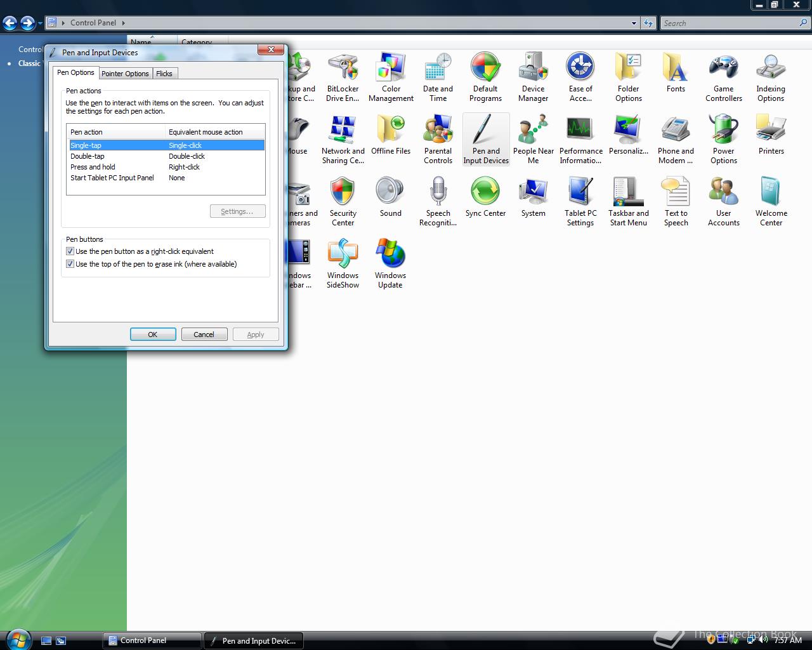The width and height of the screenshot is (812, 650).
Task: Select the Pen Options tab
Action: pos(75,72)
